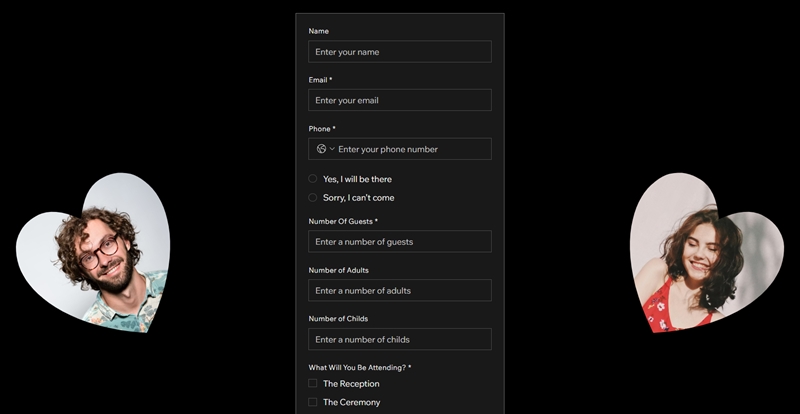This screenshot has height=414, width=800.
Task: Check The Reception checkbox
Action: pyautogui.click(x=313, y=383)
